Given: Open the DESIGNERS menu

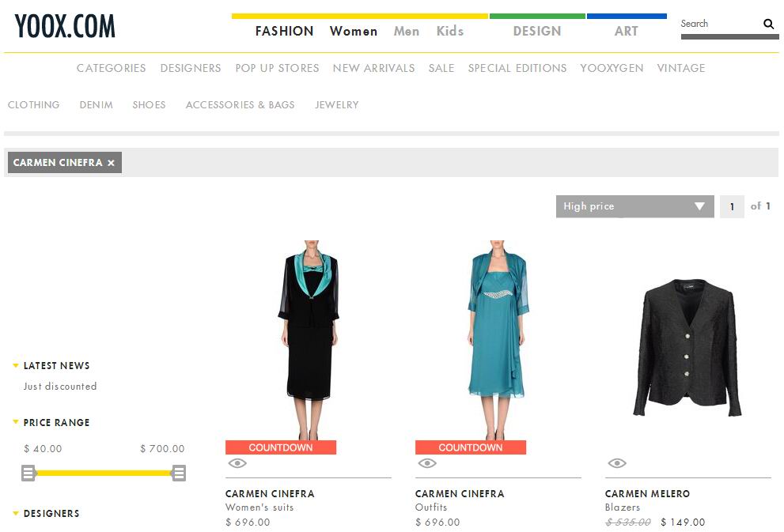Looking at the screenshot, I should [x=191, y=68].
